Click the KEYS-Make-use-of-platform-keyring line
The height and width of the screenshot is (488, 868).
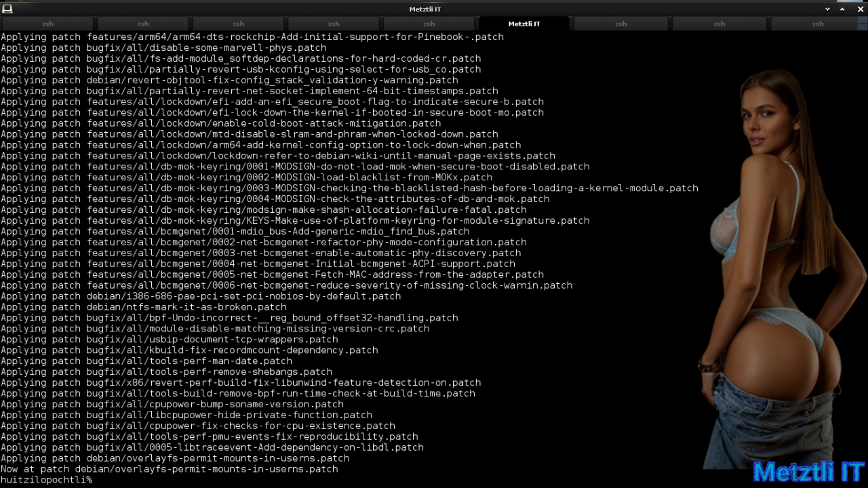pyautogui.click(x=295, y=221)
